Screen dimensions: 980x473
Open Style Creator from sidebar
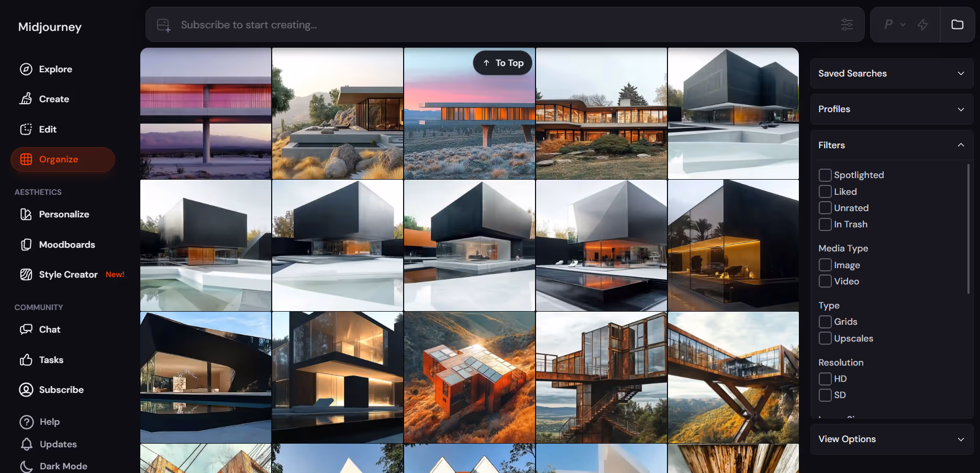69,274
